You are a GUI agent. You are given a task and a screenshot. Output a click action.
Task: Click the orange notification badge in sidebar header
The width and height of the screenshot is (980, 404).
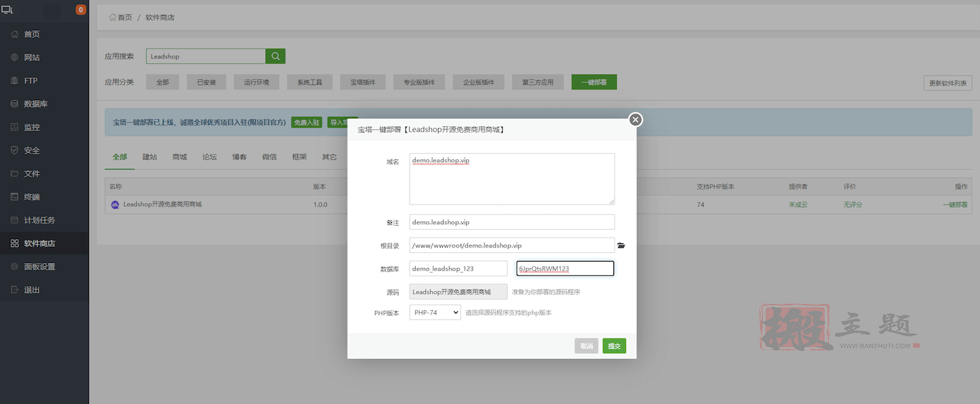click(80, 10)
